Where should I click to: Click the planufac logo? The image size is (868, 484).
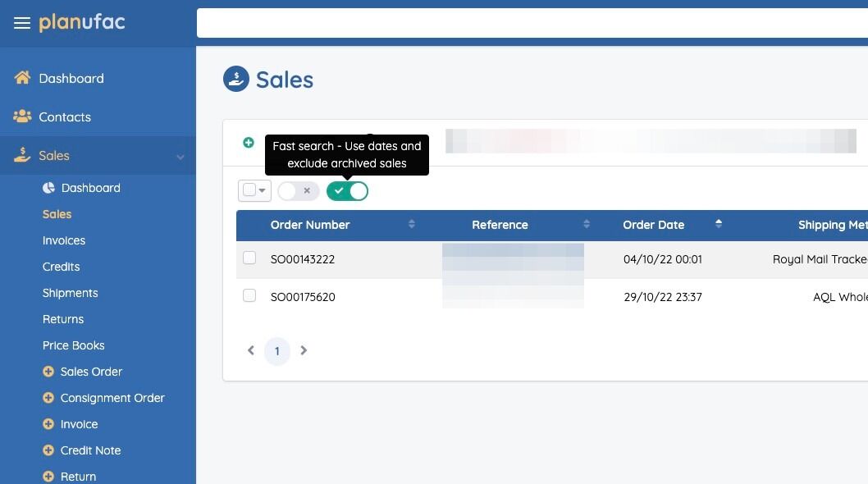point(82,22)
